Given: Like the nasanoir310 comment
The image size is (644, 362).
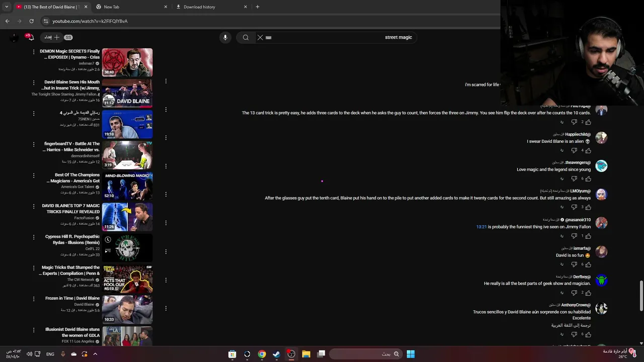Looking at the screenshot, I should (588, 236).
